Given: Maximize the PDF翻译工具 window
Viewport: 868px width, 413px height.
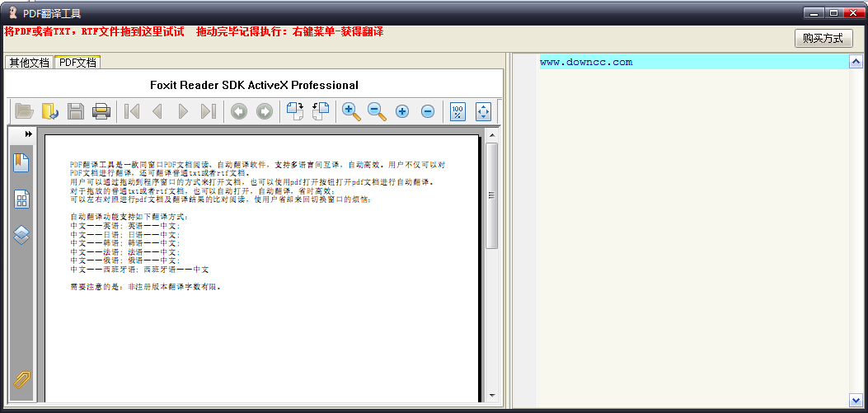Looking at the screenshot, I should (833, 12).
